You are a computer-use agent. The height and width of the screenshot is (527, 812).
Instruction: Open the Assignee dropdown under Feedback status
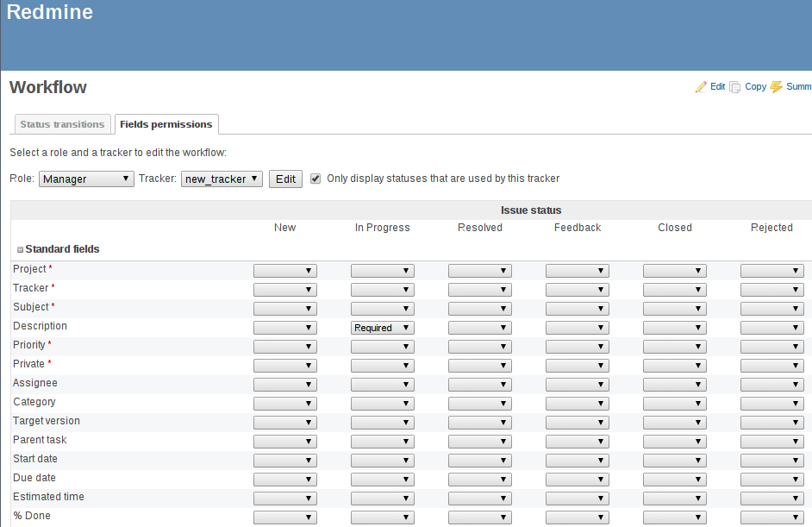click(x=577, y=384)
